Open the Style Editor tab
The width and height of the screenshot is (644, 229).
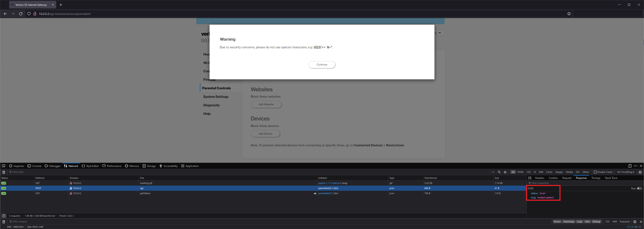coord(90,166)
